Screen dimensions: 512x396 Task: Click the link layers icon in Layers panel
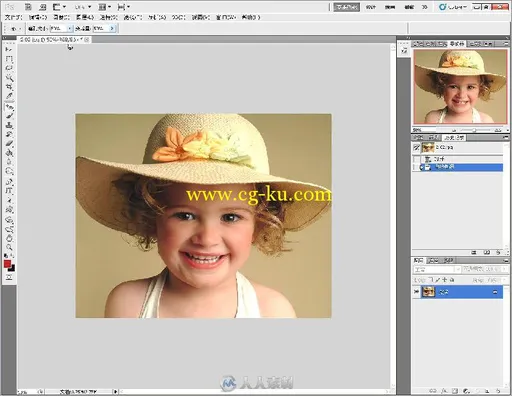pyautogui.click(x=433, y=391)
